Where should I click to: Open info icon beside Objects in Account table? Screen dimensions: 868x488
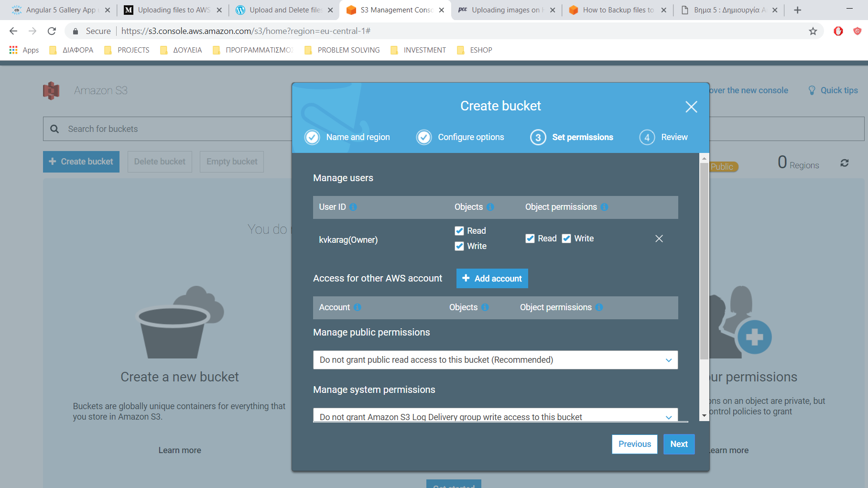(485, 307)
